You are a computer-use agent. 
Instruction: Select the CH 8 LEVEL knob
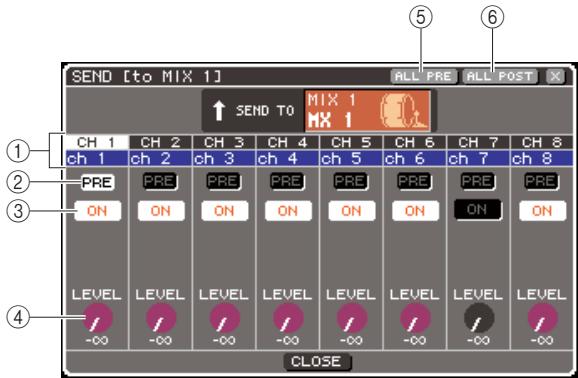point(542,318)
